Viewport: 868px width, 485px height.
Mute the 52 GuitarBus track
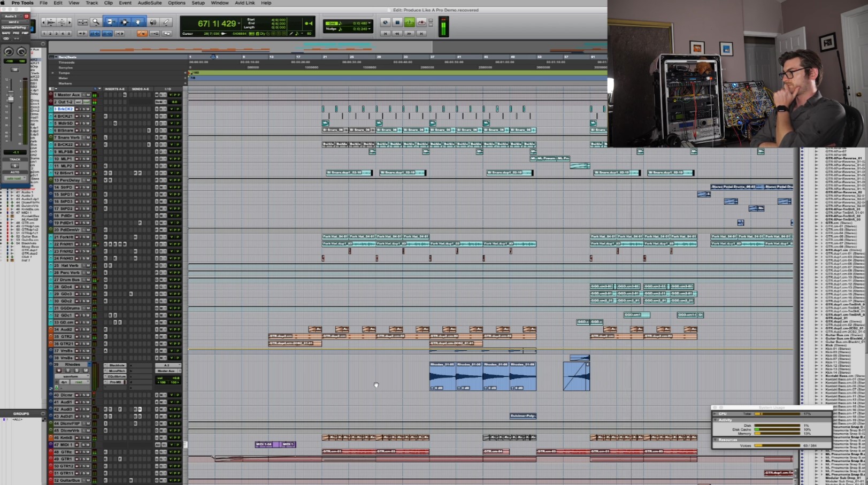coord(88,480)
